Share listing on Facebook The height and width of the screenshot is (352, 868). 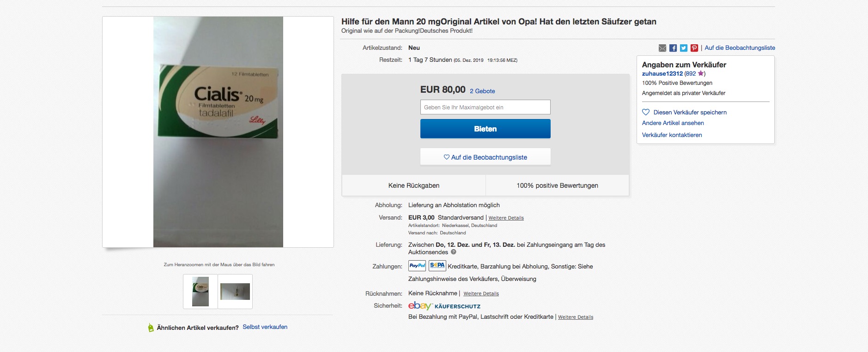(673, 48)
